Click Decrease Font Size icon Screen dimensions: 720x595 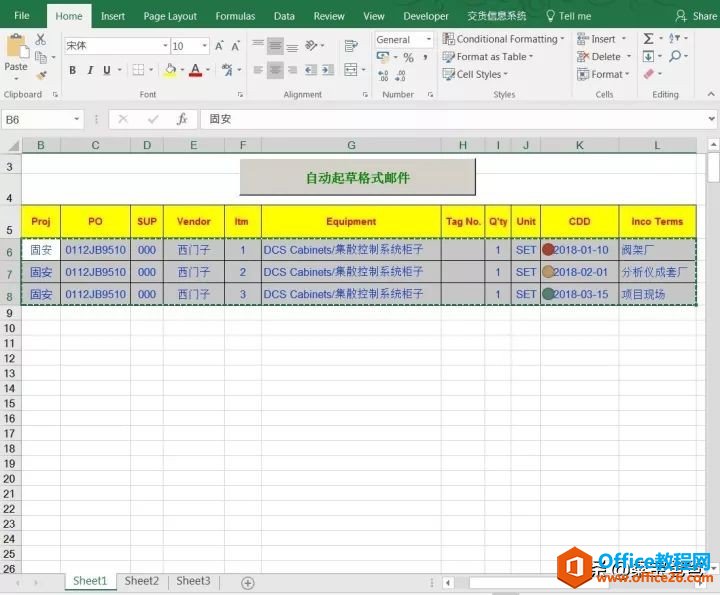236,46
